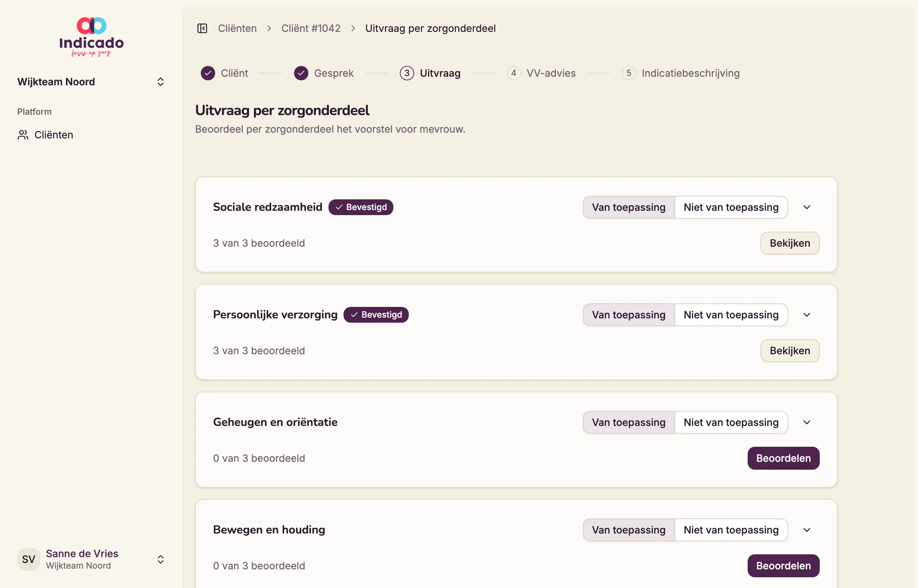Set Persoonlijke verzorging to Van toepassing

629,315
